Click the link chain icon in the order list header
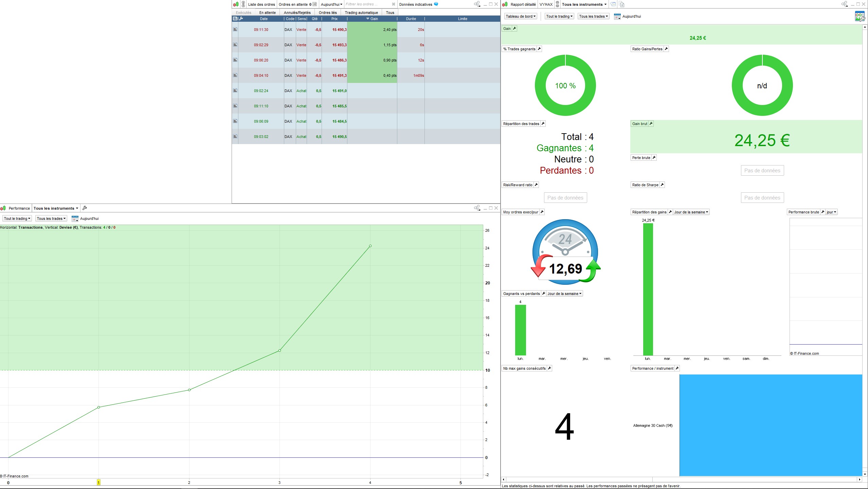 click(x=243, y=4)
